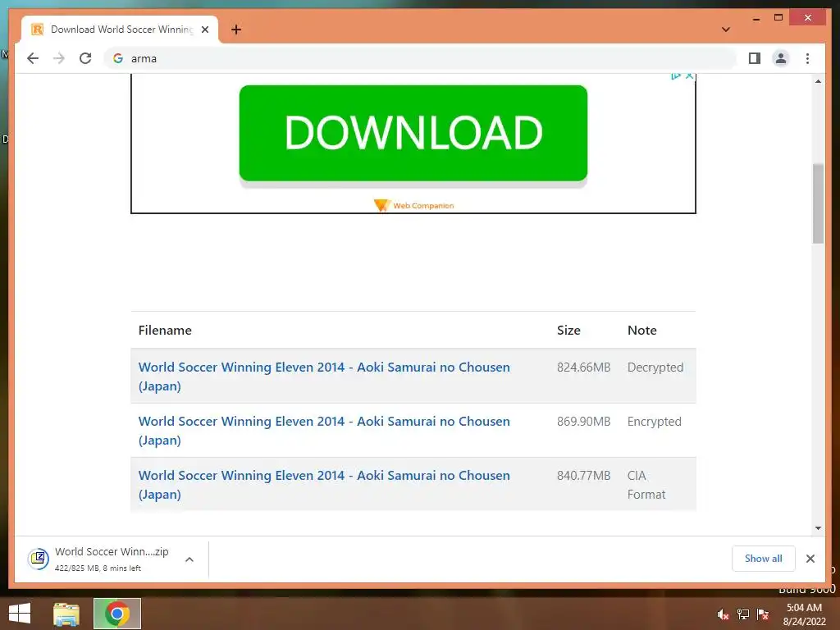The height and width of the screenshot is (630, 840).
Task: Select the 869.90MB size cell
Action: pos(583,421)
